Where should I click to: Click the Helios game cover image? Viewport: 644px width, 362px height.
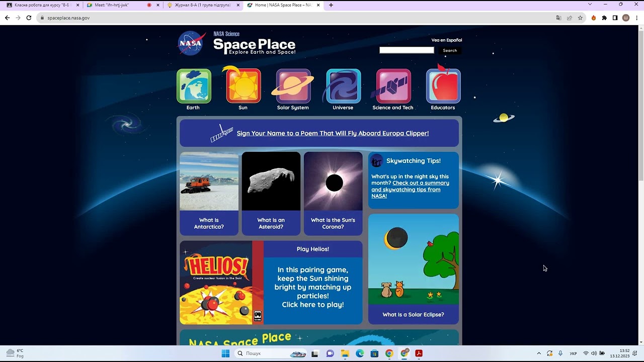pos(222,283)
